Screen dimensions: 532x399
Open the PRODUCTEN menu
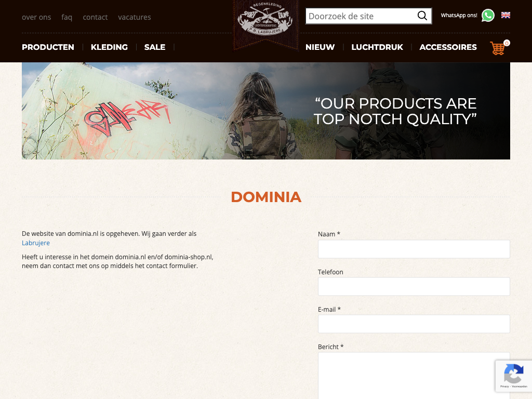(x=48, y=47)
